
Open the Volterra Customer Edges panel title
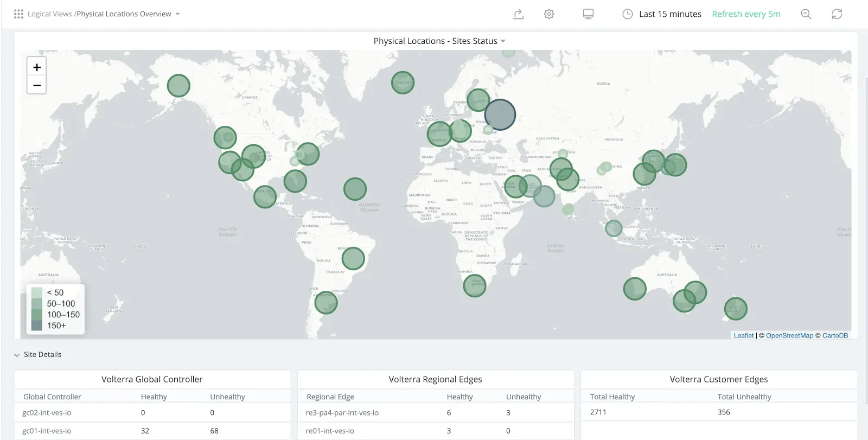point(719,380)
